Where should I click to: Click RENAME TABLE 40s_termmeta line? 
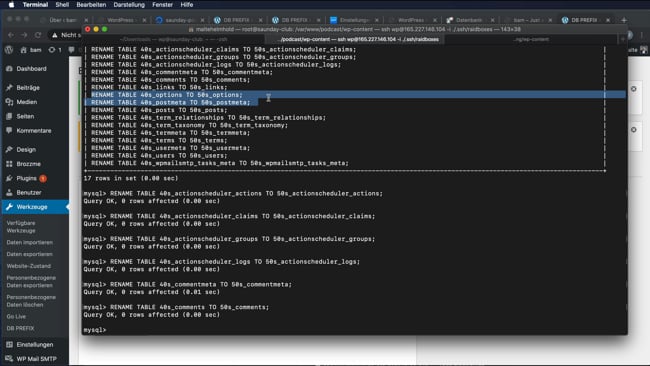tap(171, 133)
